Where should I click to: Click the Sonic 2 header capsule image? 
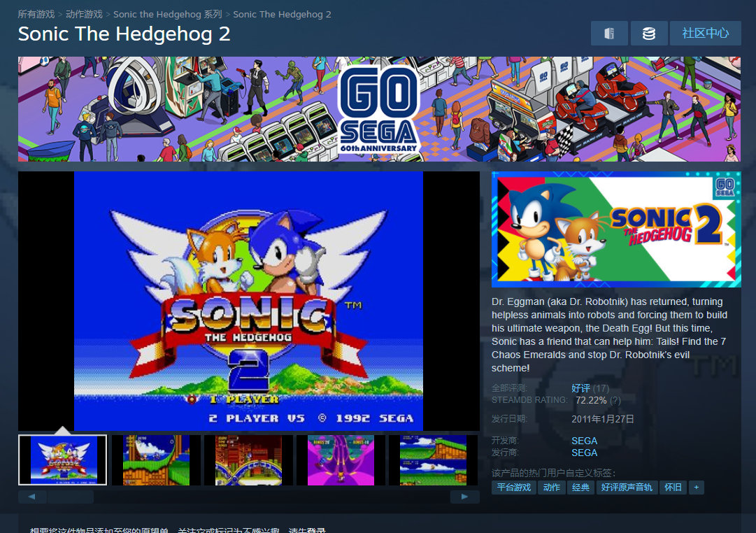616,229
